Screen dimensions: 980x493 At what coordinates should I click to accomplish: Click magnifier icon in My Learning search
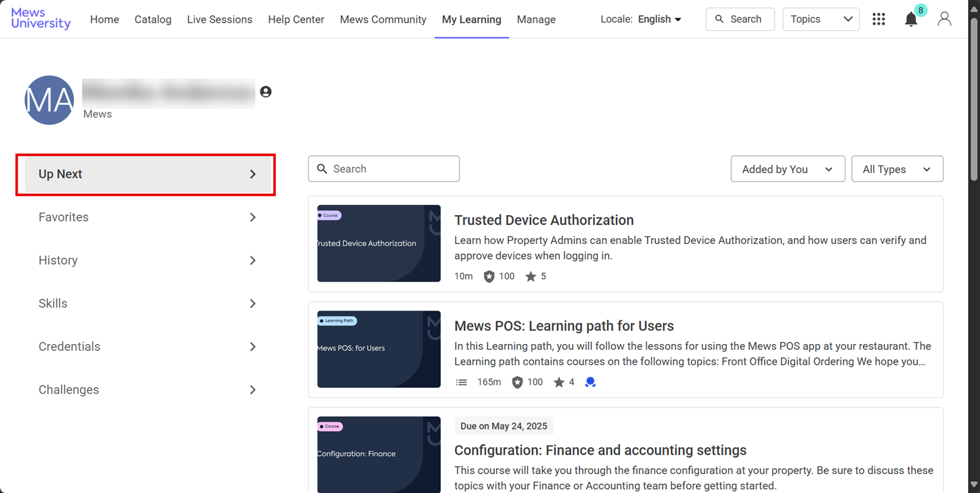(322, 169)
